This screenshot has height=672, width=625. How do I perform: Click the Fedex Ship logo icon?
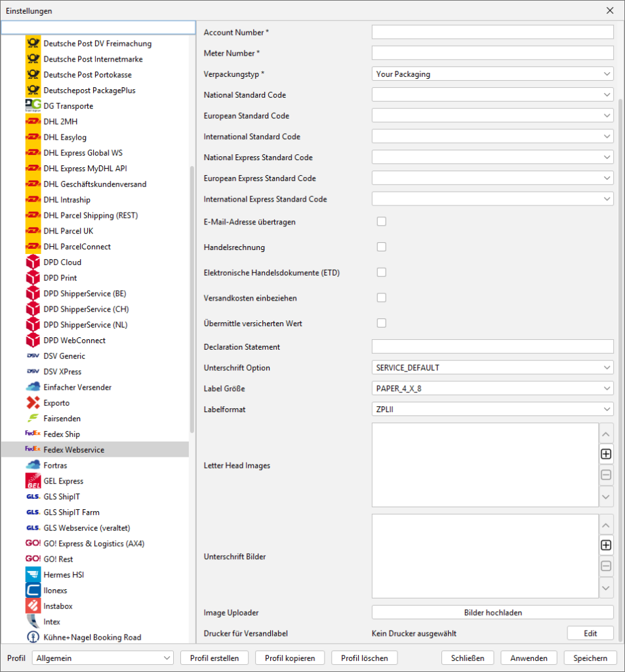point(33,434)
